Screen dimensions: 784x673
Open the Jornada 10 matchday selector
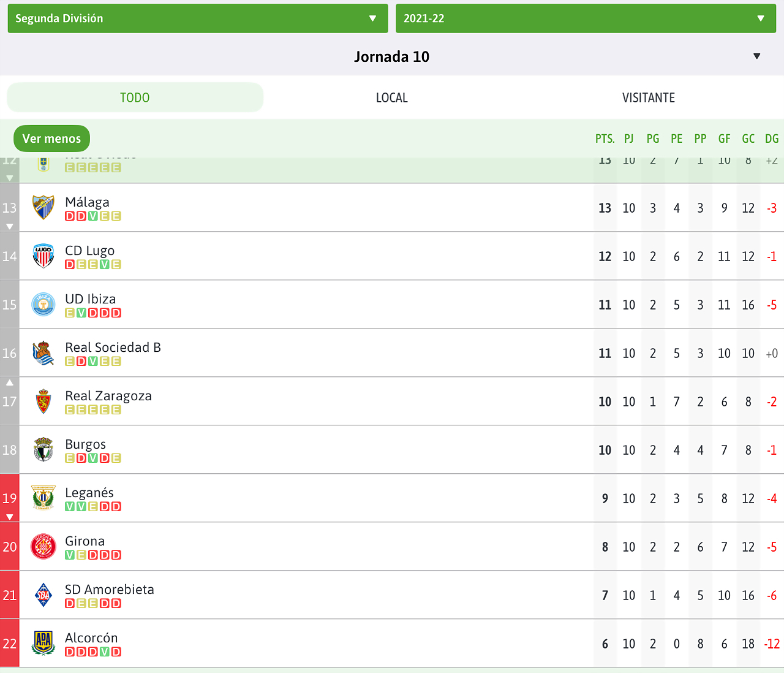point(392,56)
